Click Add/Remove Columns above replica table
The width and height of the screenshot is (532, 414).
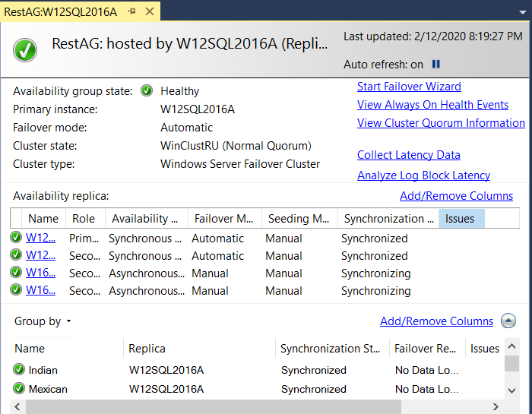pyautogui.click(x=456, y=196)
